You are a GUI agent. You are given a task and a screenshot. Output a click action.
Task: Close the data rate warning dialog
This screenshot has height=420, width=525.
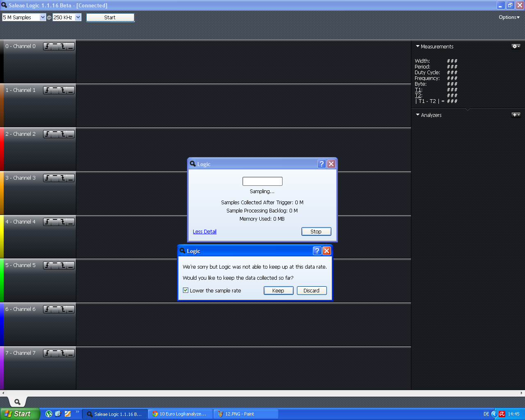pyautogui.click(x=326, y=251)
